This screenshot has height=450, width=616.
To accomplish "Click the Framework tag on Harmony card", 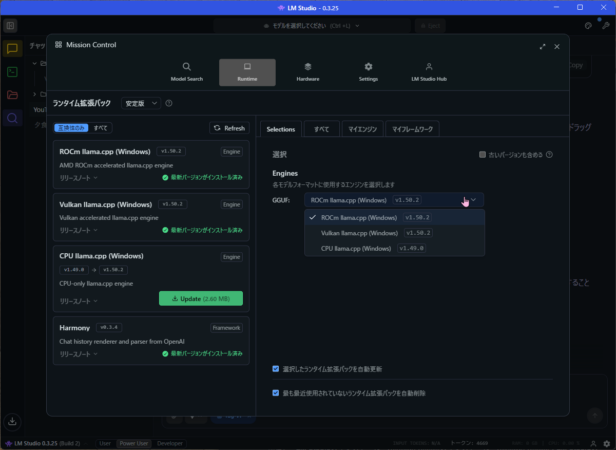I will coord(226,328).
